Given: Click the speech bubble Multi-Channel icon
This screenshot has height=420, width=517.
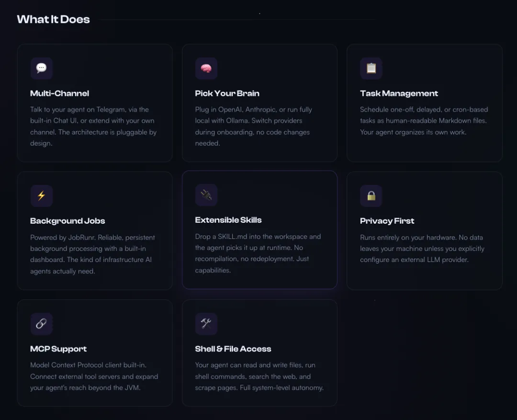Looking at the screenshot, I should point(42,68).
